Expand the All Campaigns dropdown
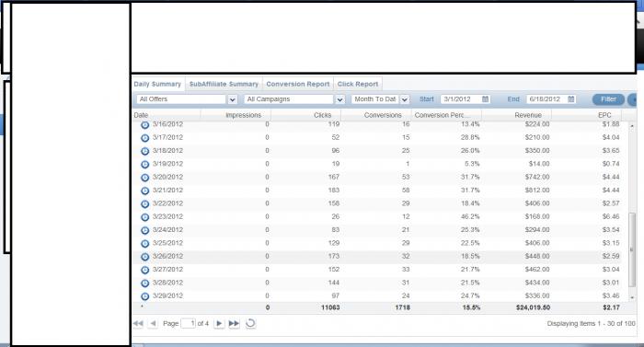This screenshot has height=347, width=644. pos(339,99)
